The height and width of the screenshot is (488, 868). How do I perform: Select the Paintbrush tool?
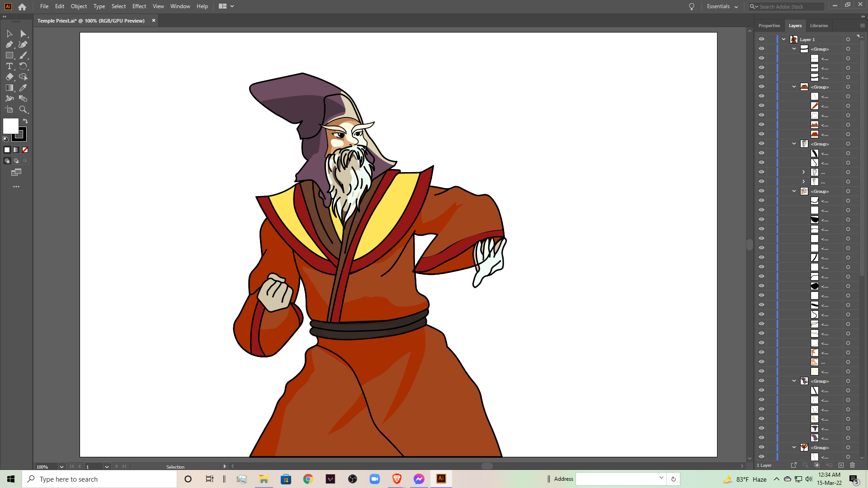[23, 55]
